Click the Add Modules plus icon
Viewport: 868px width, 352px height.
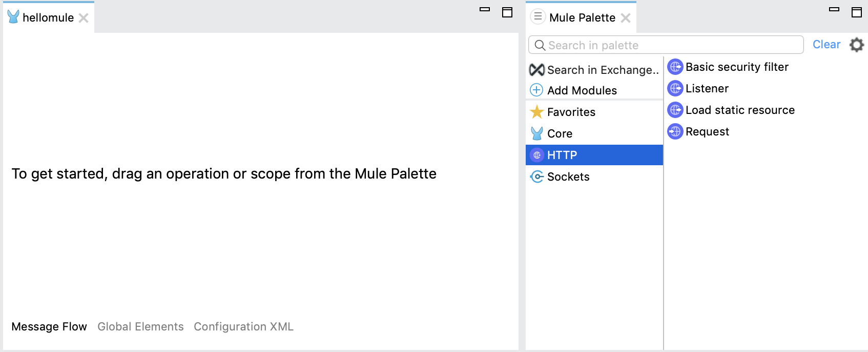pos(536,90)
